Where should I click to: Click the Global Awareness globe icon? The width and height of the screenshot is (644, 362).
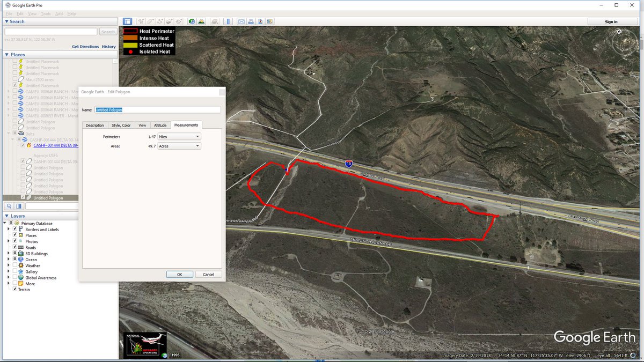pyautogui.click(x=21, y=277)
